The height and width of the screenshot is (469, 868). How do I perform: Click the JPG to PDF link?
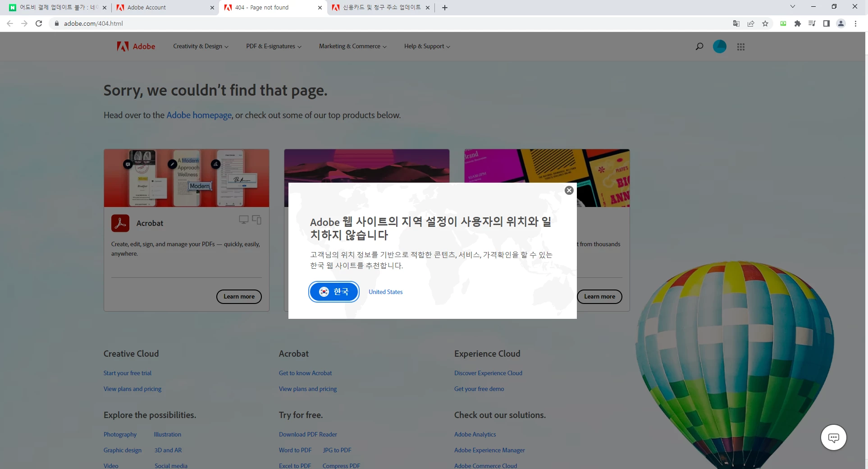point(337,450)
